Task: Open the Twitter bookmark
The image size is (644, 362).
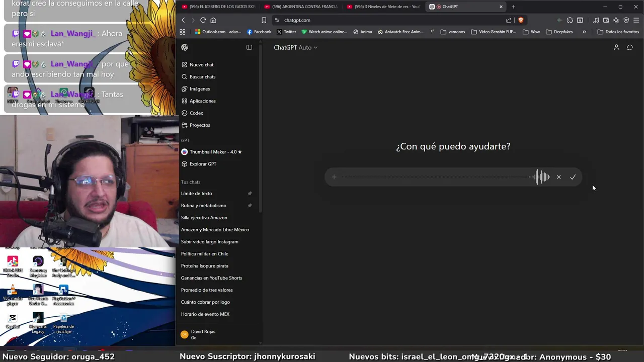Action: click(x=286, y=32)
